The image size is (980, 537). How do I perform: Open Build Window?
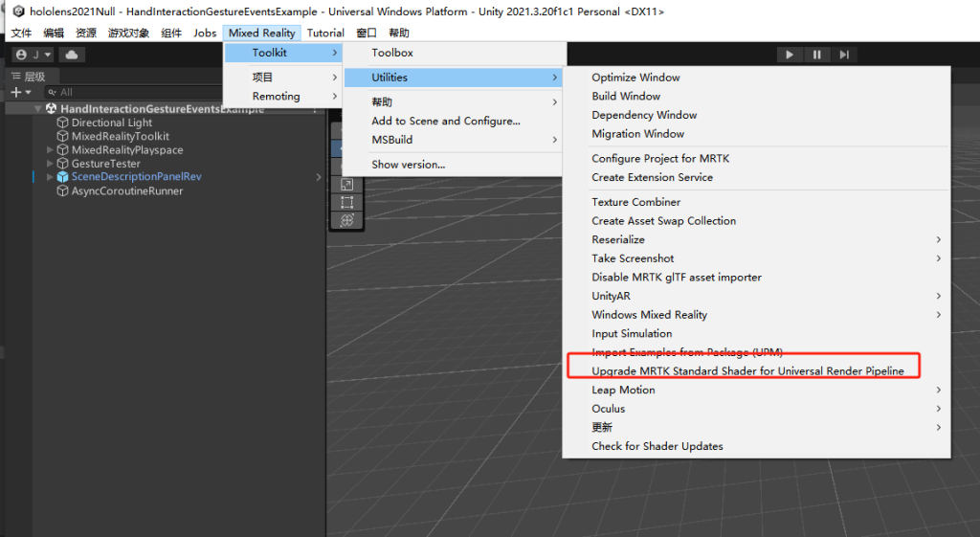pyautogui.click(x=756, y=96)
